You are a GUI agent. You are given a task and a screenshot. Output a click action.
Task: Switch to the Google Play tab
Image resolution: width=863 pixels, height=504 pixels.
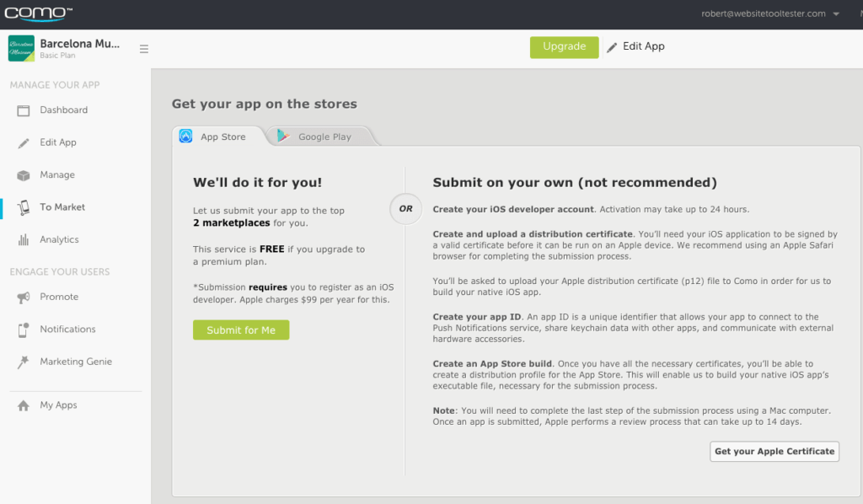pyautogui.click(x=321, y=137)
